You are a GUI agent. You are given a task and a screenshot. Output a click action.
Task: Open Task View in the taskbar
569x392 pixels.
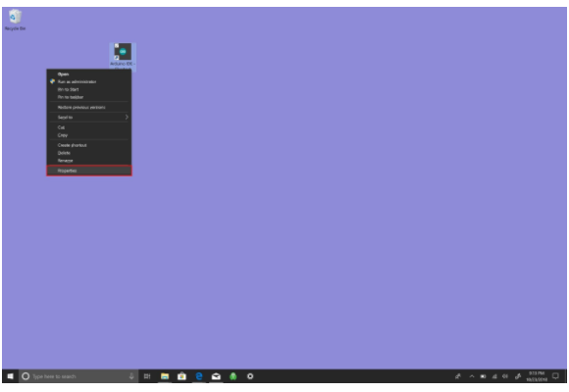[147, 376]
